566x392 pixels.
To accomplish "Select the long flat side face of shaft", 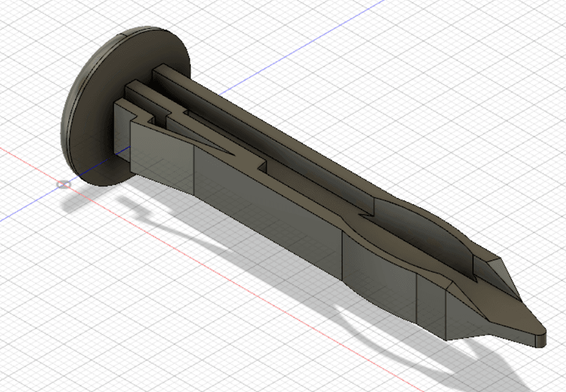I will coord(267,213).
